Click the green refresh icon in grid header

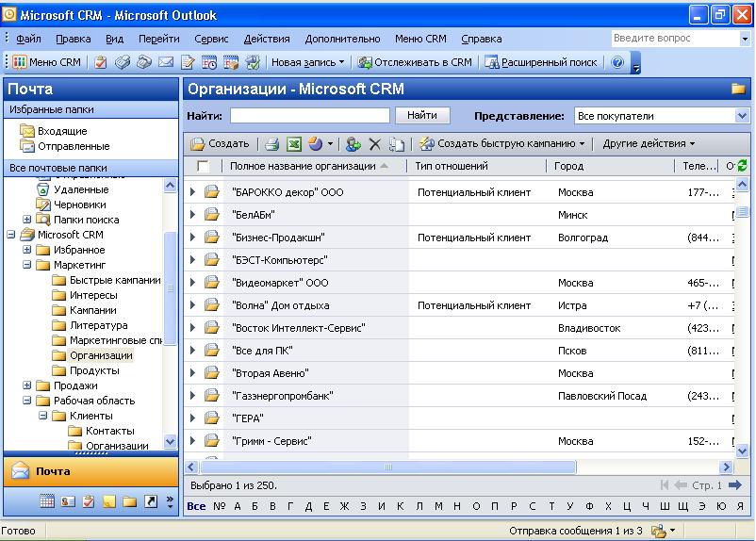pyautogui.click(x=742, y=166)
